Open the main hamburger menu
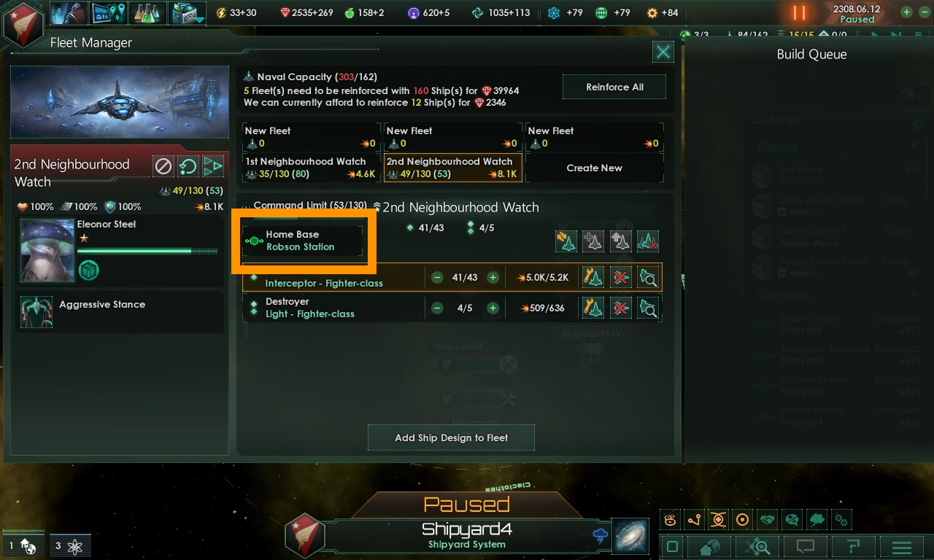934x560 pixels. pos(902,547)
